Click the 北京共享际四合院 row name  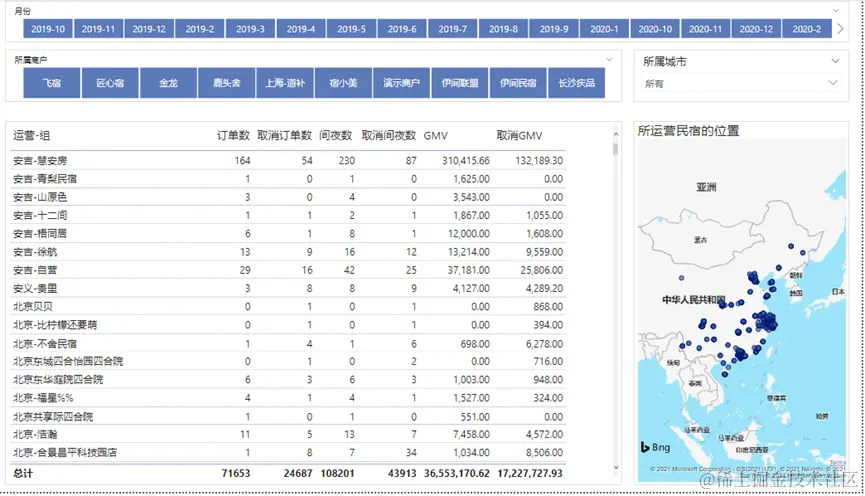(x=53, y=417)
